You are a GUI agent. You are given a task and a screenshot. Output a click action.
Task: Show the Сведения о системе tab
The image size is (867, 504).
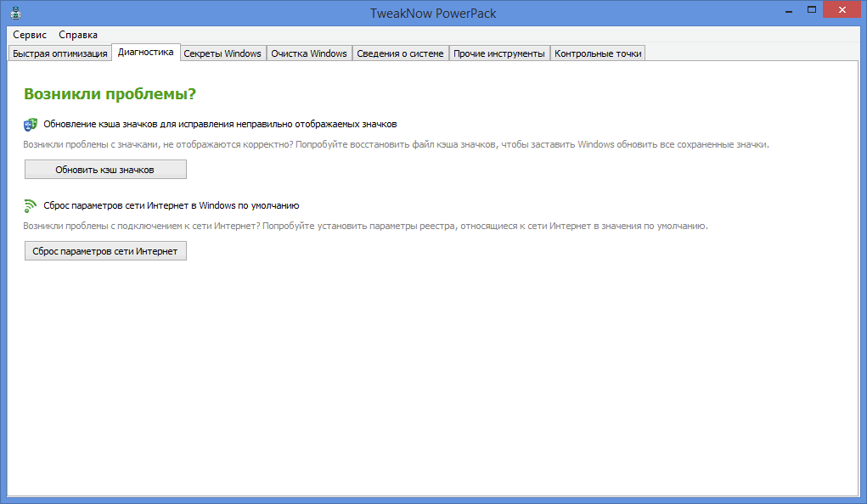[400, 53]
